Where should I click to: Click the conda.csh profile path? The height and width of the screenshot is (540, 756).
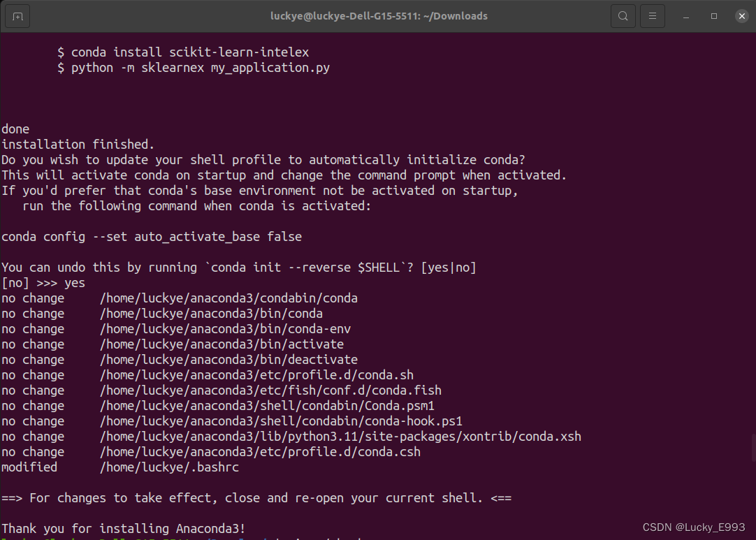coord(260,451)
